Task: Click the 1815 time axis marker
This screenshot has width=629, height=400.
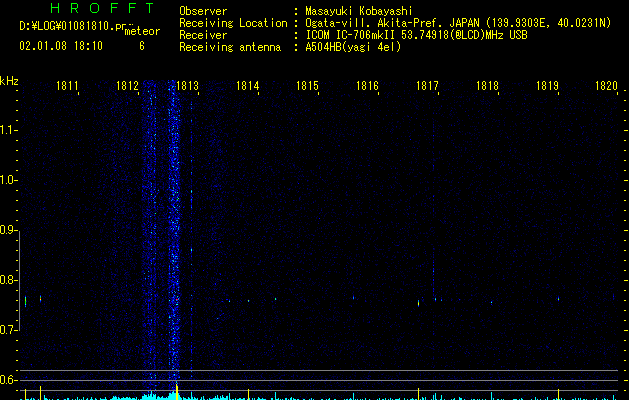Action: (x=307, y=86)
